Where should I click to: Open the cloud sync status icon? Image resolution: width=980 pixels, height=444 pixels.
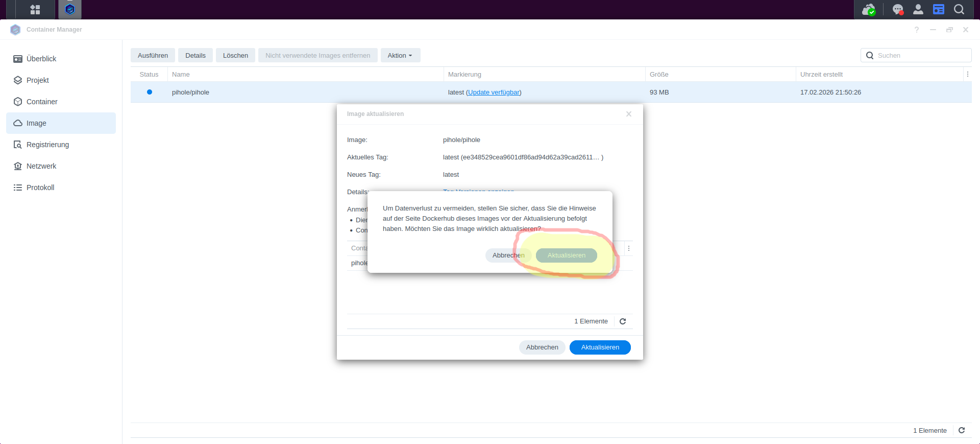868,9
